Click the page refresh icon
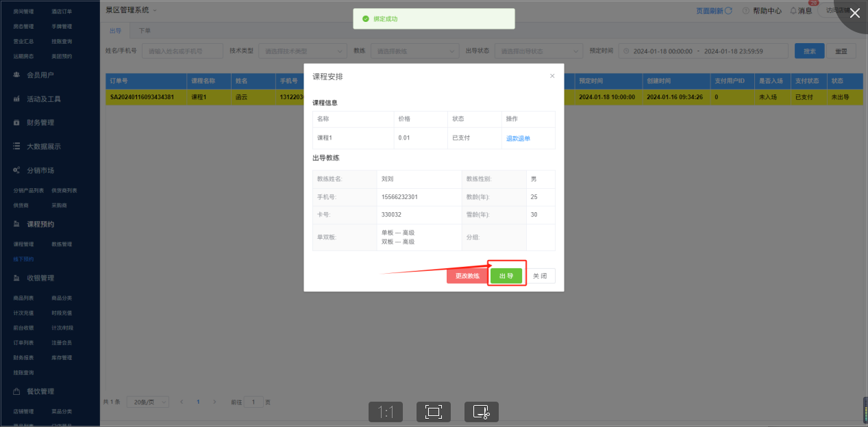Screen dimensions: 868x427 pyautogui.click(x=728, y=10)
